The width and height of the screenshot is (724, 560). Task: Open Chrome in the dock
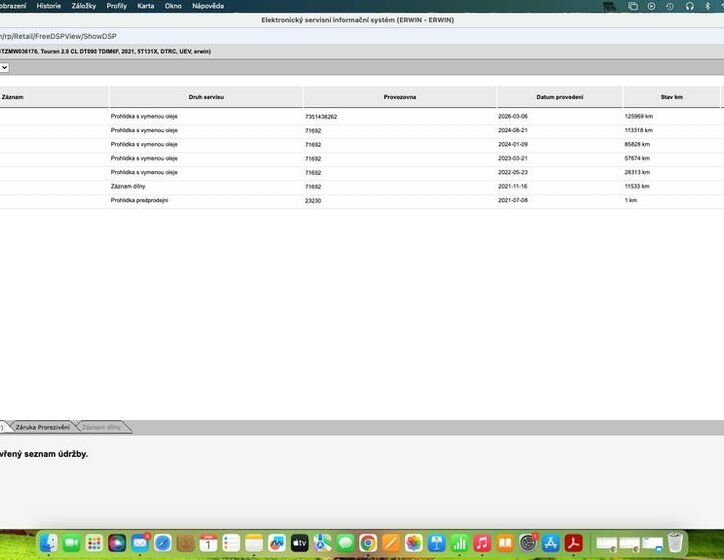coord(368,543)
